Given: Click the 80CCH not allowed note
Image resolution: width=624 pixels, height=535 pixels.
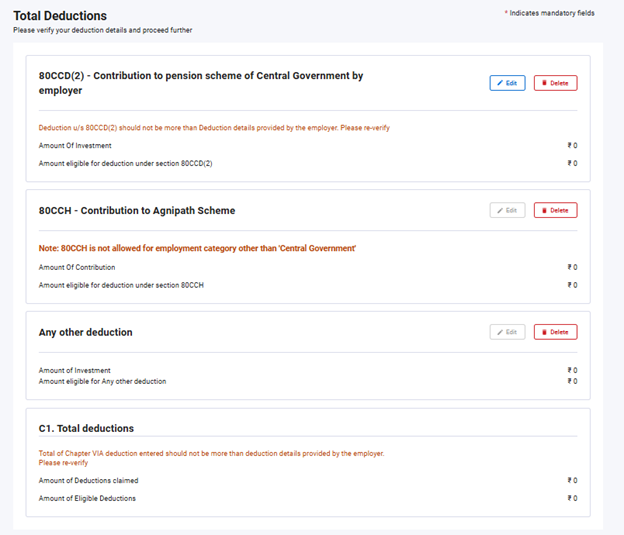Looking at the screenshot, I should [x=197, y=248].
